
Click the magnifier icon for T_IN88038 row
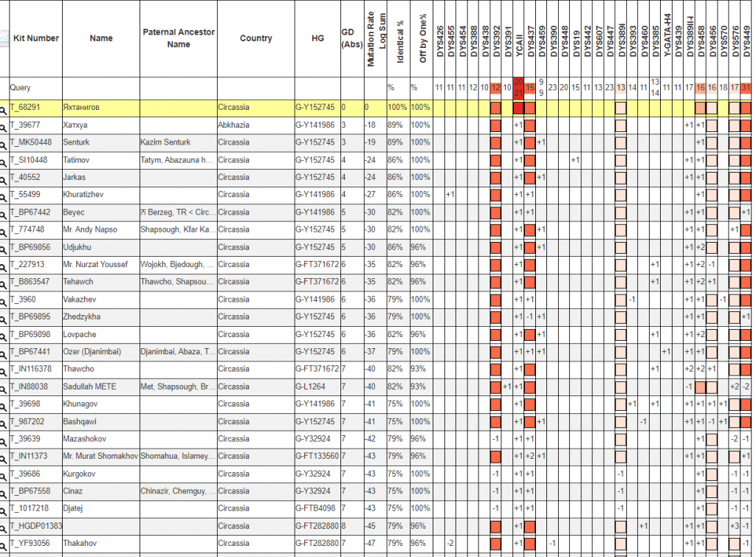coord(4,387)
